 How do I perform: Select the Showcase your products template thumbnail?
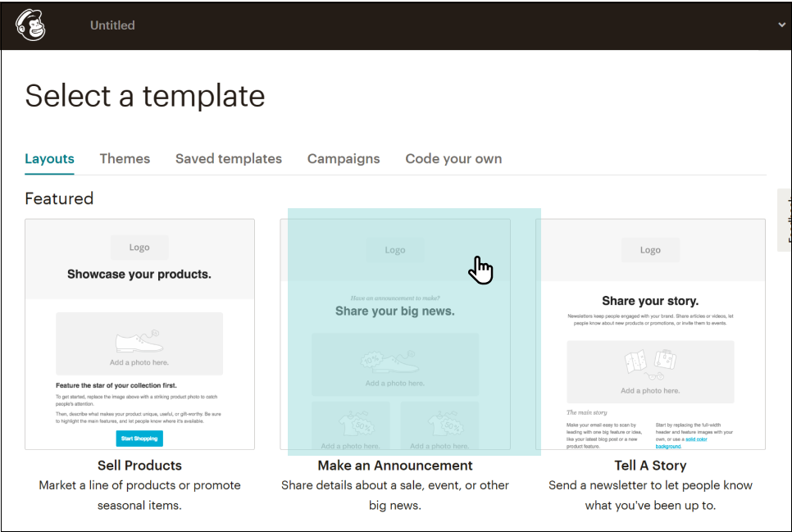tap(139, 334)
